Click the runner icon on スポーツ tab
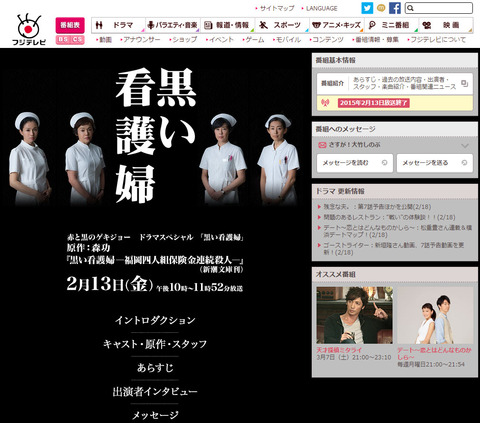The width and height of the screenshot is (480, 423). pos(264,25)
